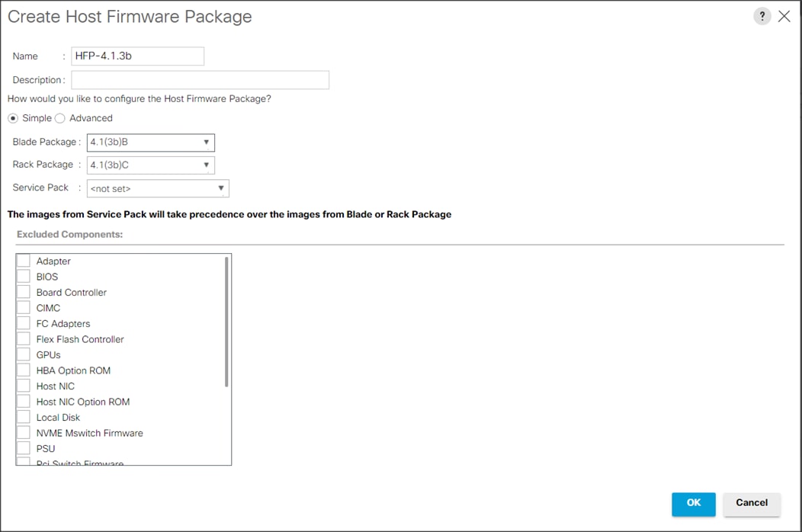Image resolution: width=802 pixels, height=532 pixels.
Task: Click the OK button
Action: tap(693, 504)
